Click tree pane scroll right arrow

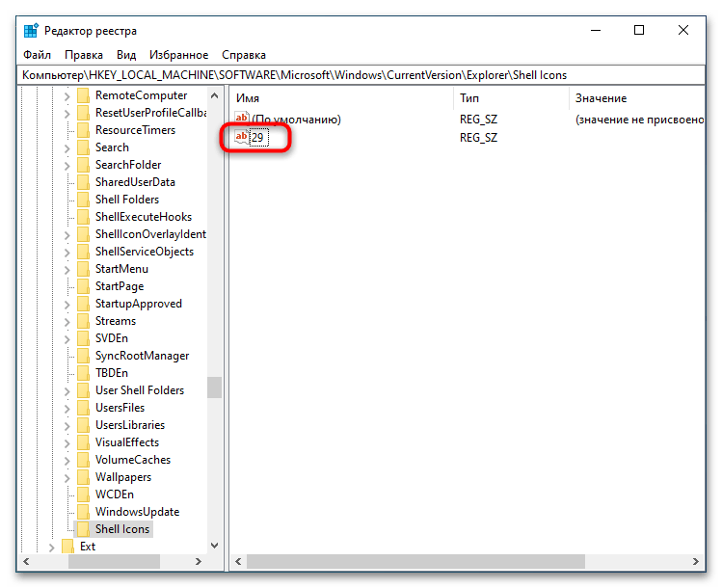199,561
